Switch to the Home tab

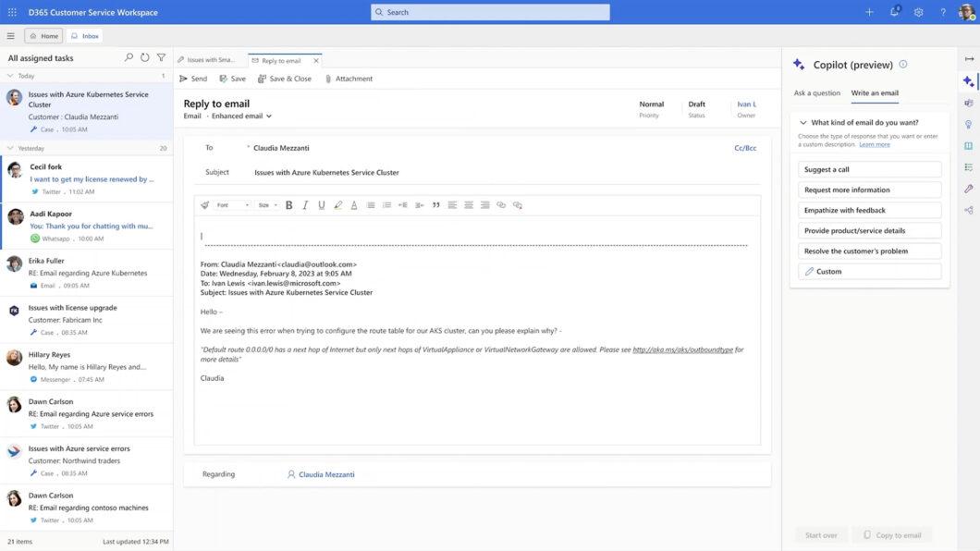pyautogui.click(x=43, y=36)
